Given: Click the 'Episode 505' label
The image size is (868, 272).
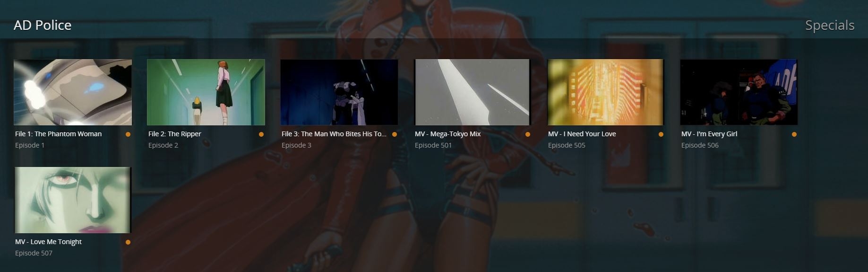Looking at the screenshot, I should click(x=567, y=145).
